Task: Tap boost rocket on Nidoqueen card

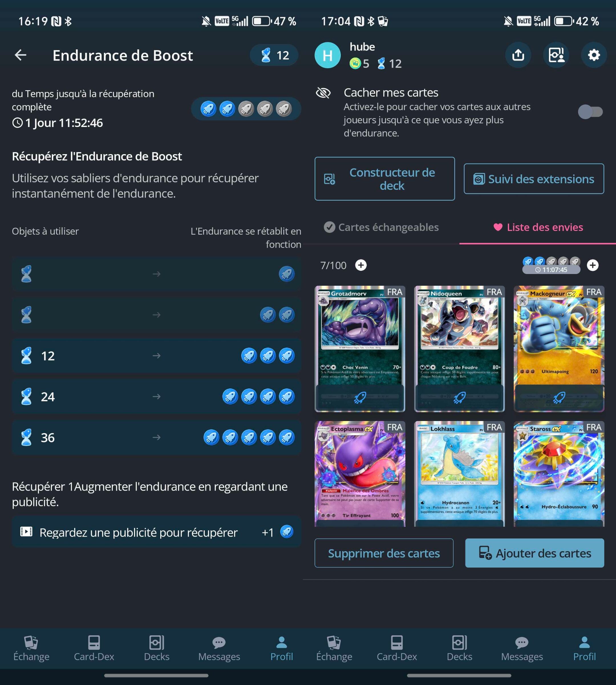Action: click(x=459, y=397)
